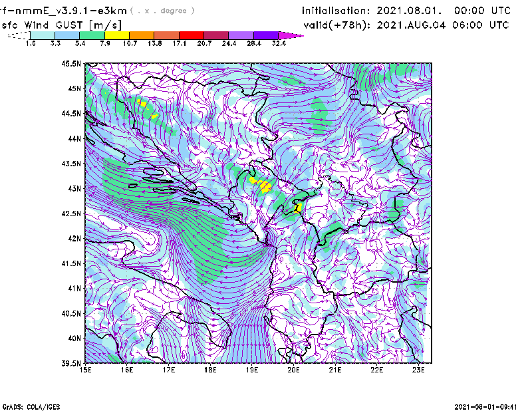This screenshot has width=532, height=411.
Task: Click longitude label 19E
Action: click(x=252, y=370)
